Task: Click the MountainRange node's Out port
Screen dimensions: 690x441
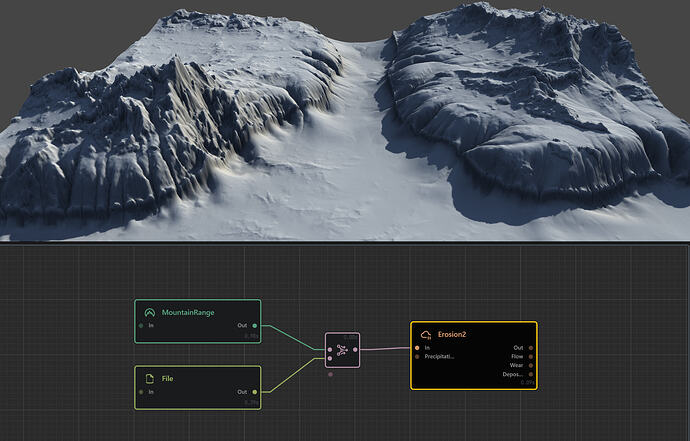Action: coord(255,326)
